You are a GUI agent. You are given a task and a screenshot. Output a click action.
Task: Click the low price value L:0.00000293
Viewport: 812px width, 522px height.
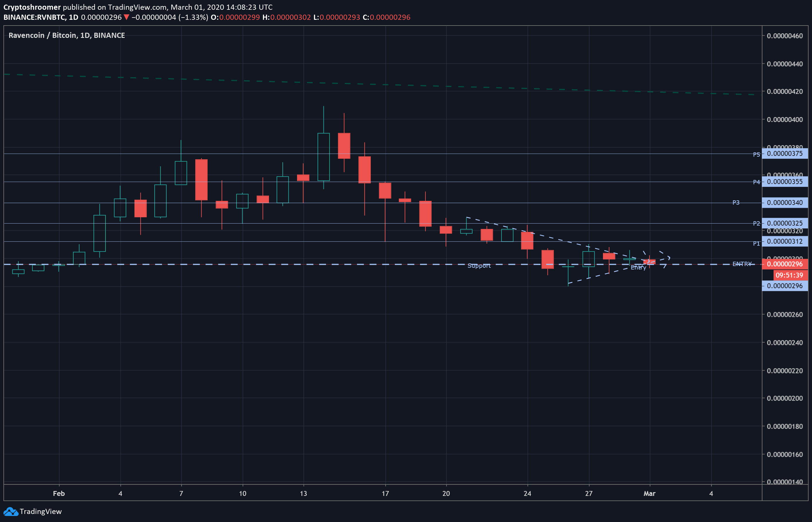337,17
